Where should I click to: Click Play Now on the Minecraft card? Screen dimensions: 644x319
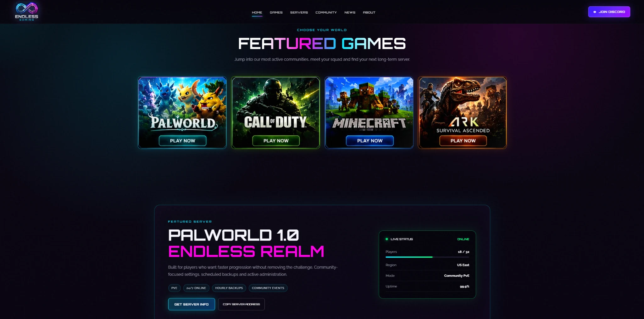[370, 141]
